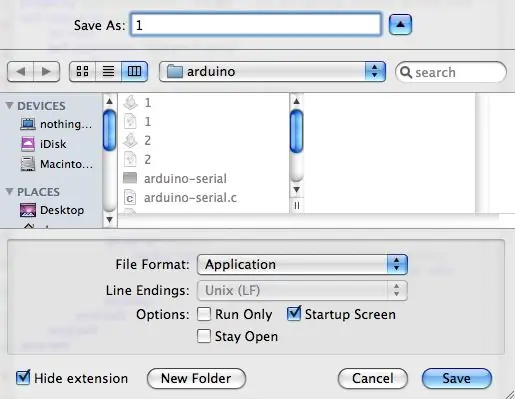Go forward to next folder

click(x=47, y=71)
